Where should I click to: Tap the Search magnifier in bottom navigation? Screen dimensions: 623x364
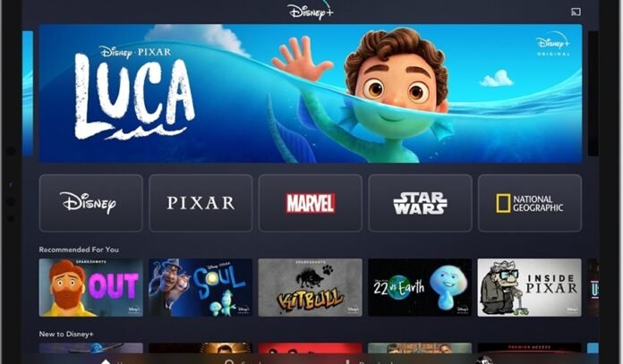[x=229, y=361]
